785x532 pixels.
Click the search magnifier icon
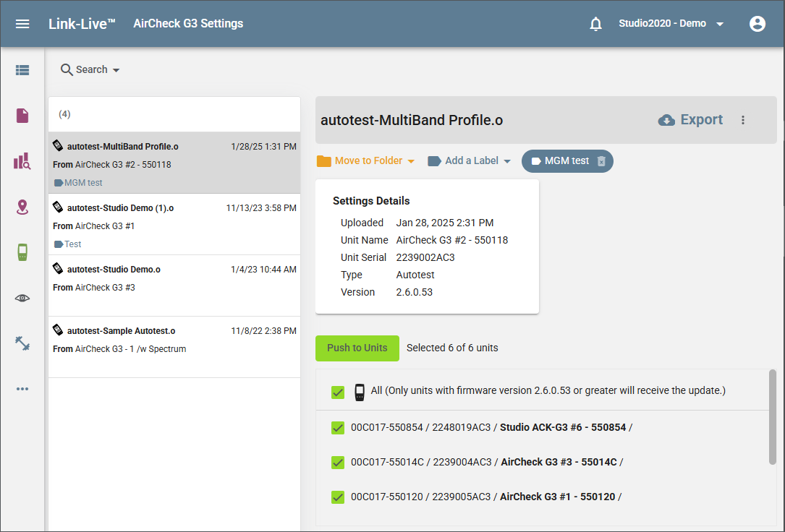click(x=67, y=69)
